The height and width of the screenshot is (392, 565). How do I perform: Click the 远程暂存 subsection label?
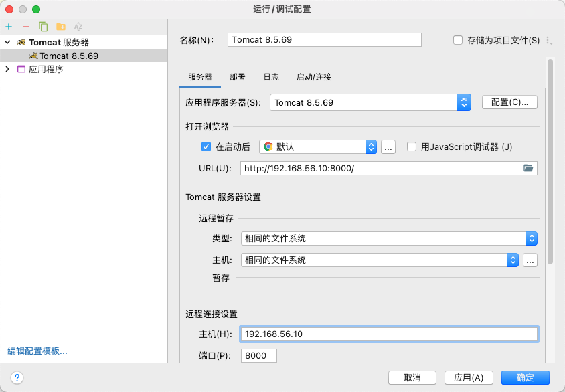(216, 218)
